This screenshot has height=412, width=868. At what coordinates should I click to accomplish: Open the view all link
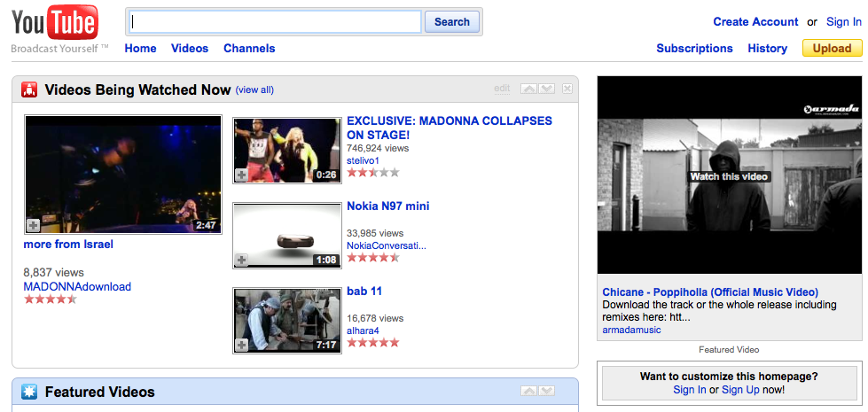point(254,90)
